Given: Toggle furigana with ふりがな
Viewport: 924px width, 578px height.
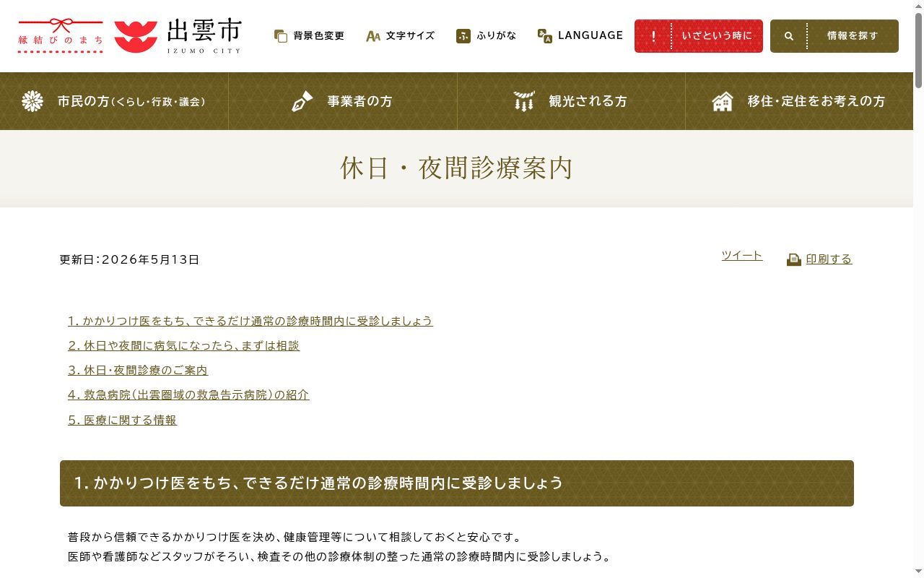Looking at the screenshot, I should (x=487, y=36).
